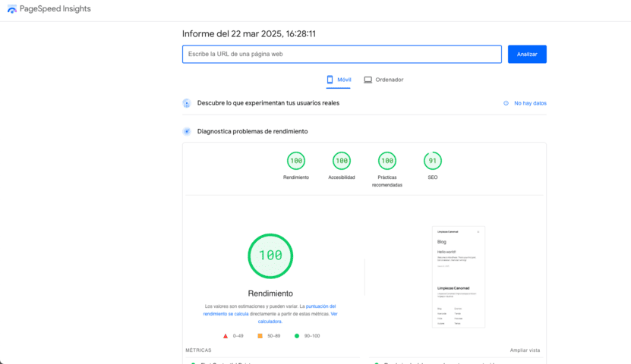Jump to Rendimiento score gauge at top
This screenshot has height=364, width=631.
click(296, 161)
